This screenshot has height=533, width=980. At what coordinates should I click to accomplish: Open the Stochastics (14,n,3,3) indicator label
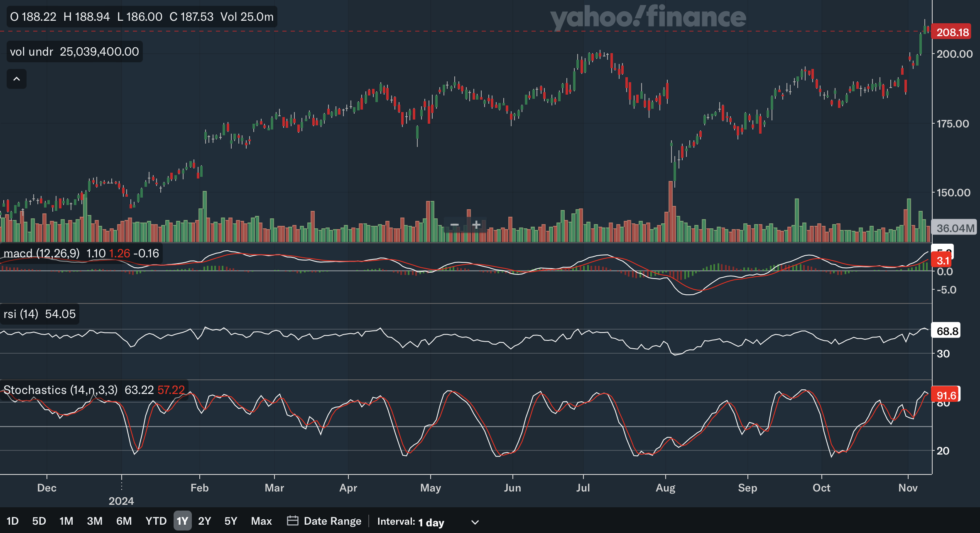[61, 390]
